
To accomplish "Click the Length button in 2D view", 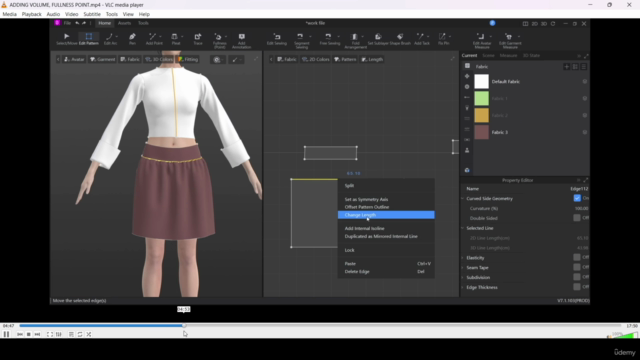I will point(372,60).
